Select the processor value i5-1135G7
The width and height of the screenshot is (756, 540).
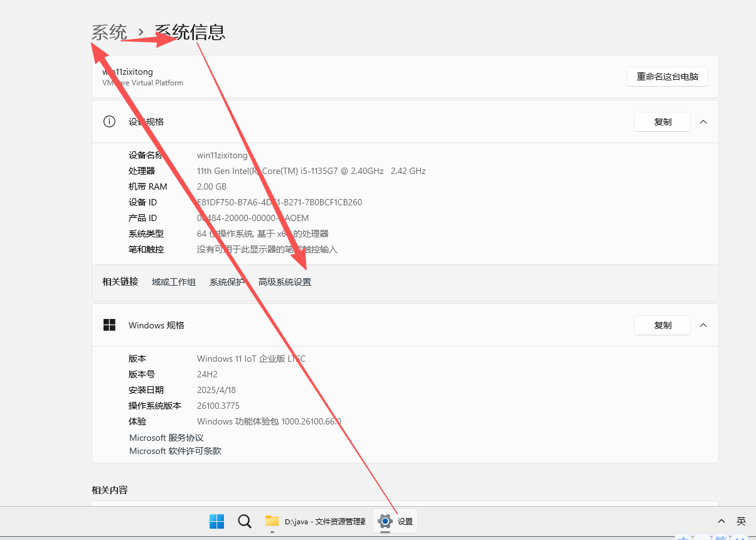click(311, 171)
